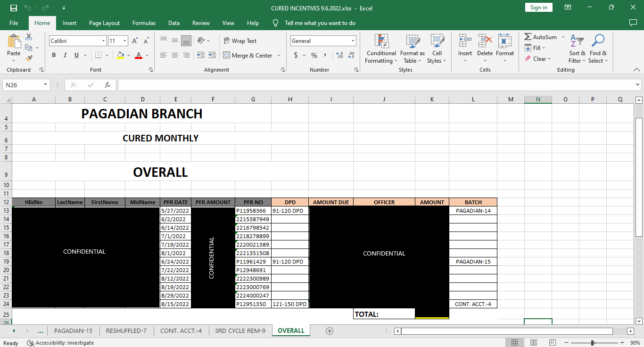Viewport: 644px width, 347px height.
Task: Click the yellow fill color swatch button
Action: (120, 55)
